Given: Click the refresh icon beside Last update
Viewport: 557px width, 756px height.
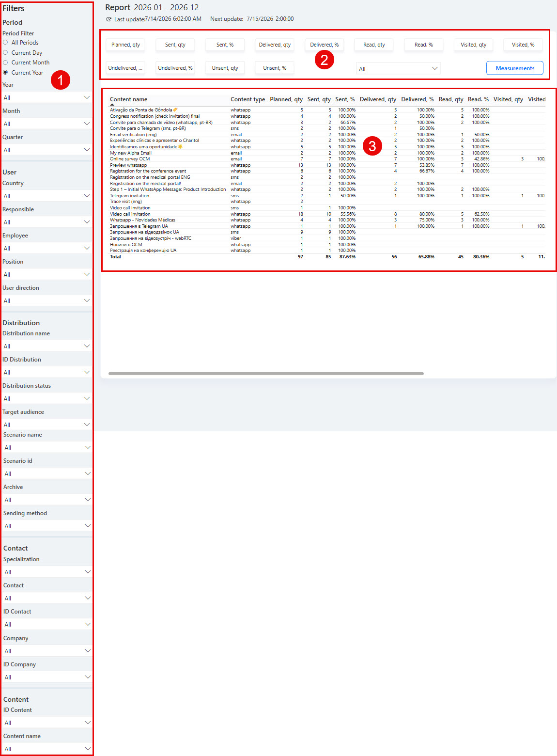Looking at the screenshot, I should pyautogui.click(x=109, y=19).
